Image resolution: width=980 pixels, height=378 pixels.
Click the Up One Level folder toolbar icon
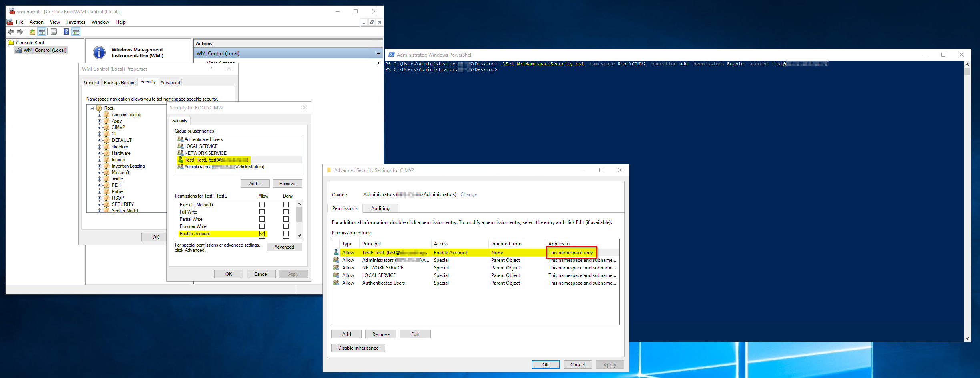[32, 32]
